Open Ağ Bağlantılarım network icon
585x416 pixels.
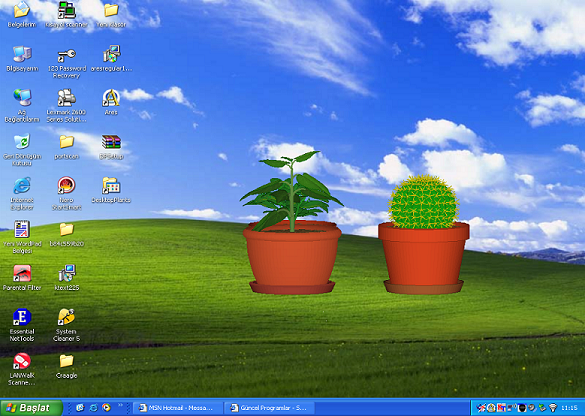point(22,106)
